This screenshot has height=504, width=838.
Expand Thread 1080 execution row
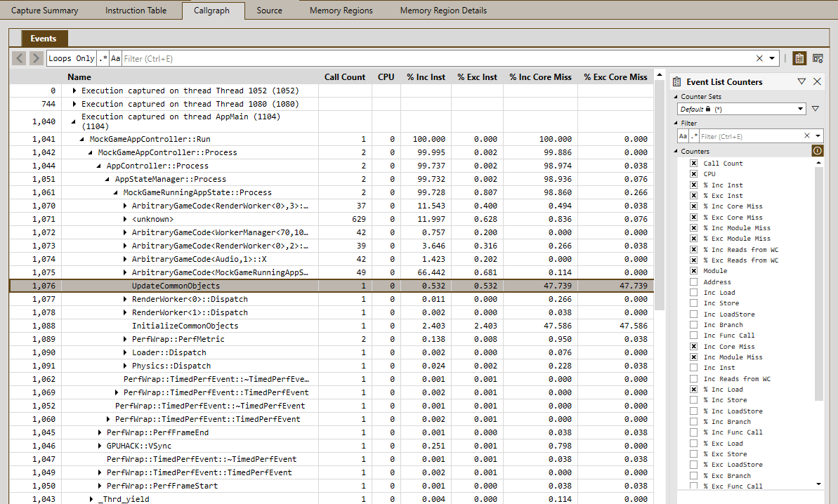click(74, 104)
